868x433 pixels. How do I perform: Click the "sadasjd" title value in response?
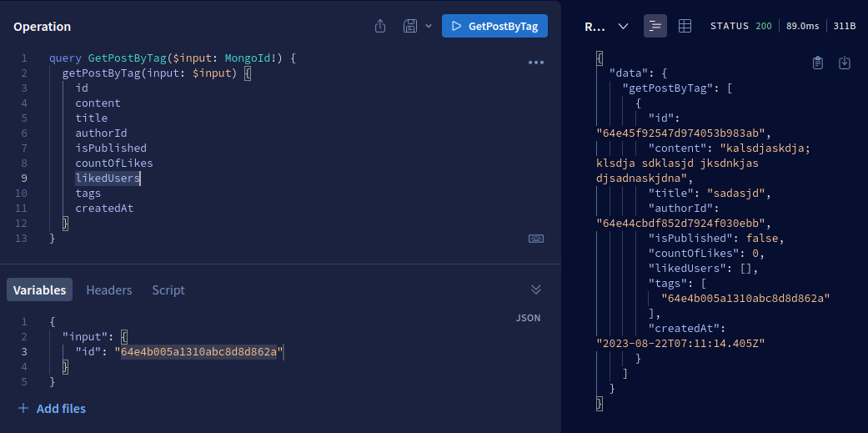pos(735,194)
